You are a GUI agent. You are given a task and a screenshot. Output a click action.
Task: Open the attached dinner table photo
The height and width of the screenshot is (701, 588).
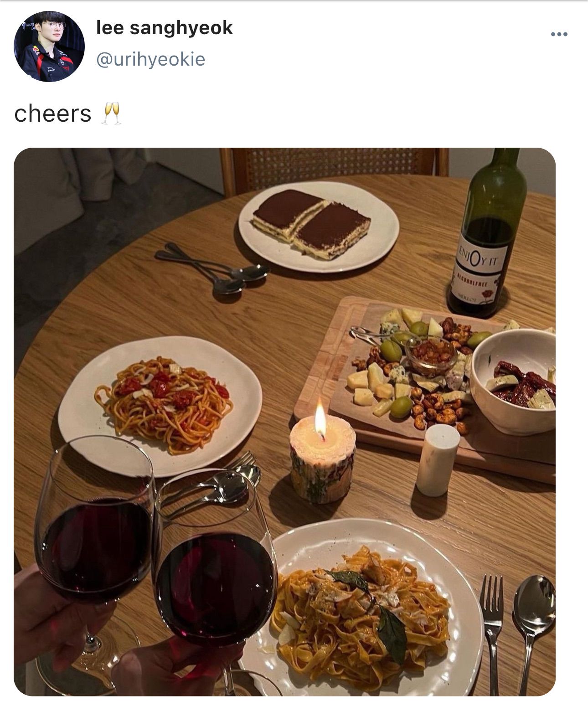click(284, 422)
